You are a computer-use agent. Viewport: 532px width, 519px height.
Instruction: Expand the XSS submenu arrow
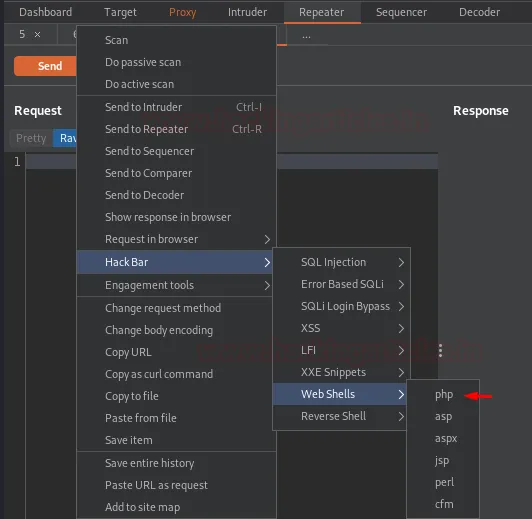coord(401,328)
